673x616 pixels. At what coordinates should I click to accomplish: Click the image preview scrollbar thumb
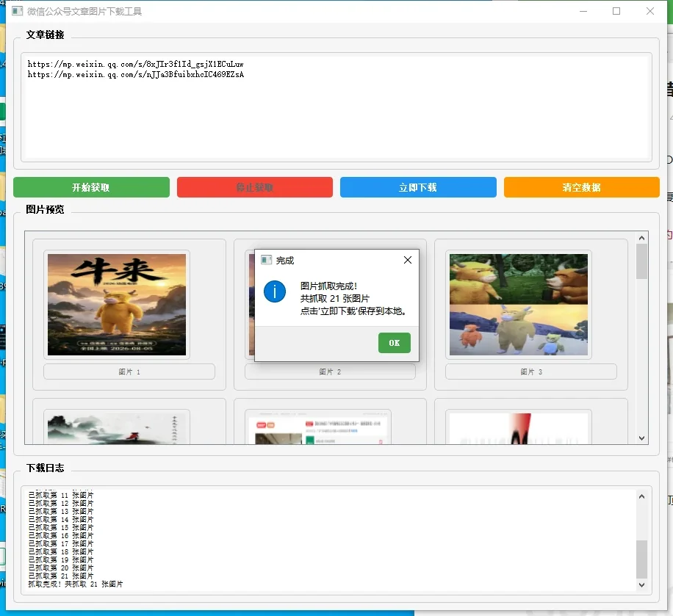[x=641, y=261]
